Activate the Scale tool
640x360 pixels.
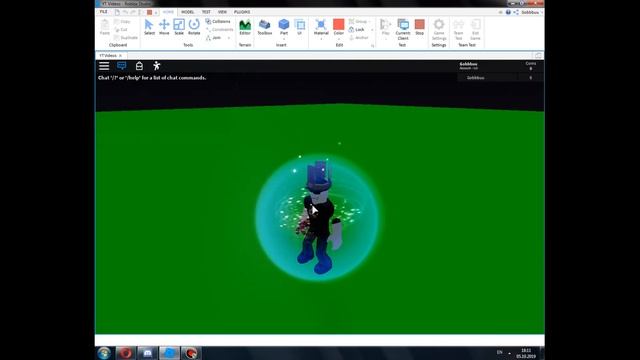click(179, 27)
